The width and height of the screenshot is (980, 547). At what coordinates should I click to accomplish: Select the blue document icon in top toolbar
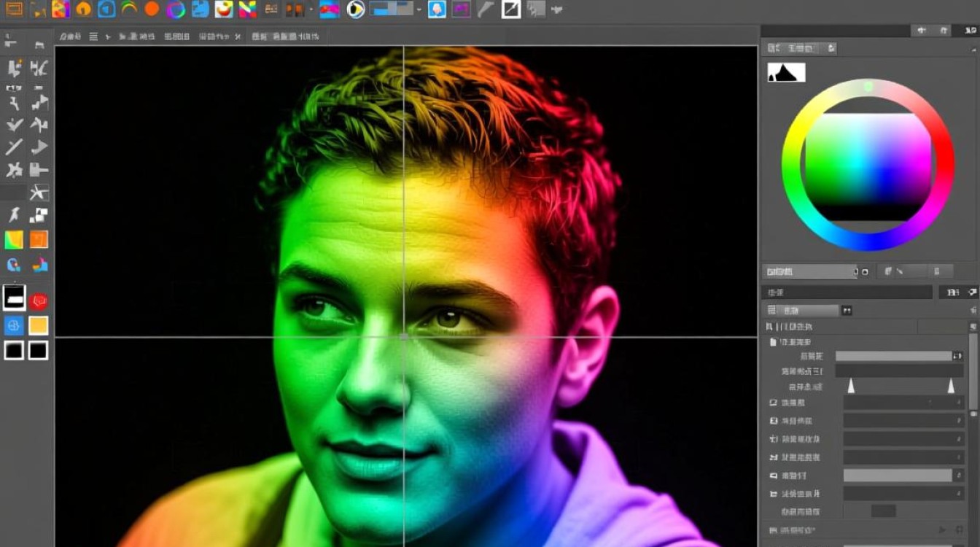point(200,9)
